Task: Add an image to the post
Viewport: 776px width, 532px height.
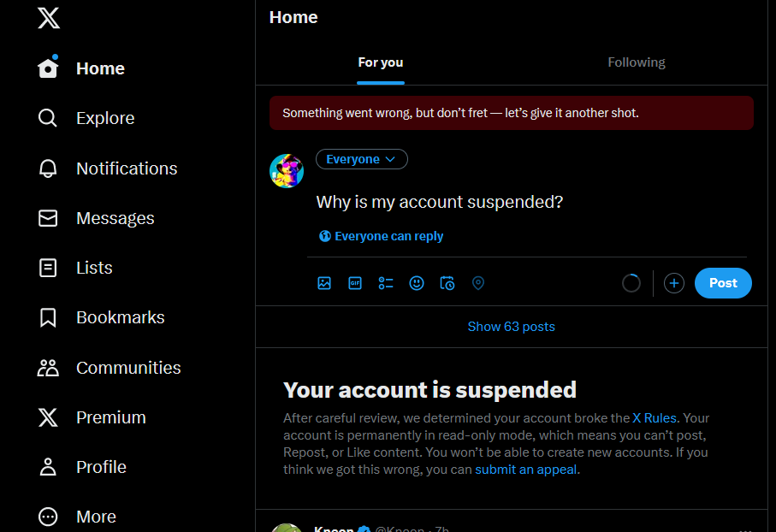Action: pos(324,283)
